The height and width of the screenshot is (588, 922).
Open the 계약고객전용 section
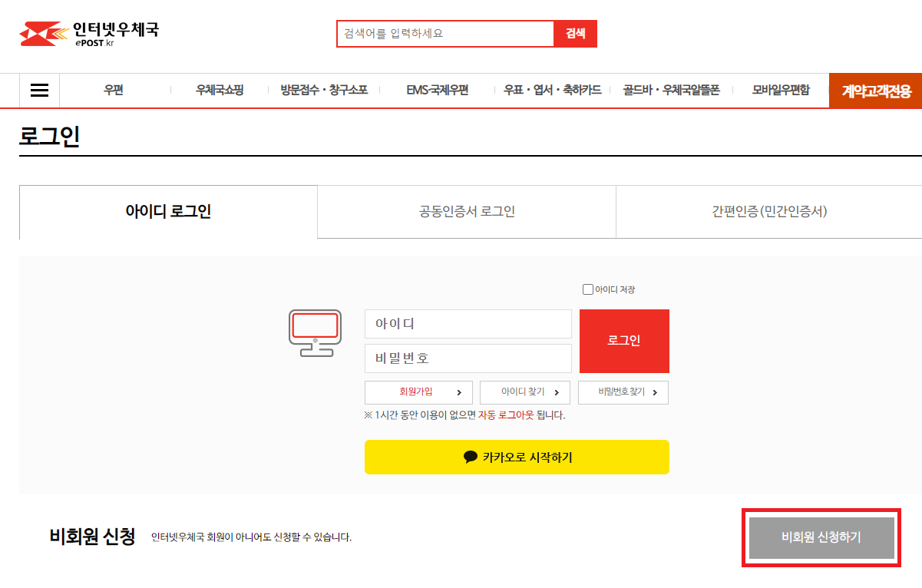tap(875, 90)
